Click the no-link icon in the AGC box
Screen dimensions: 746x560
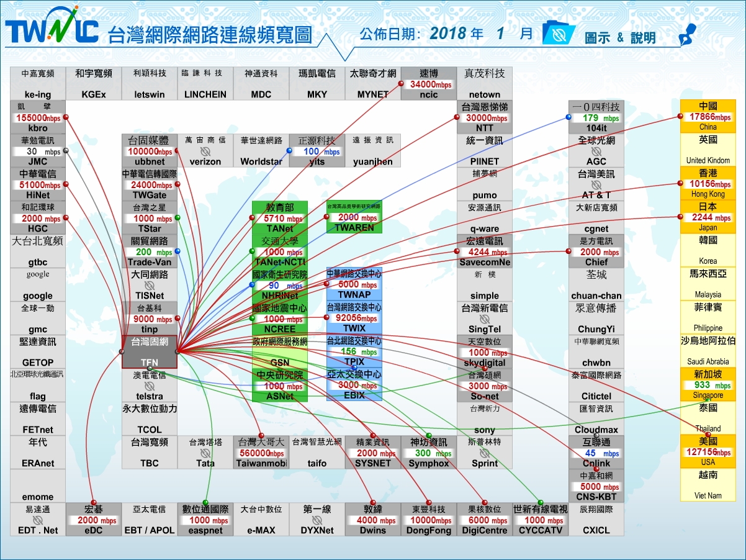(596, 151)
